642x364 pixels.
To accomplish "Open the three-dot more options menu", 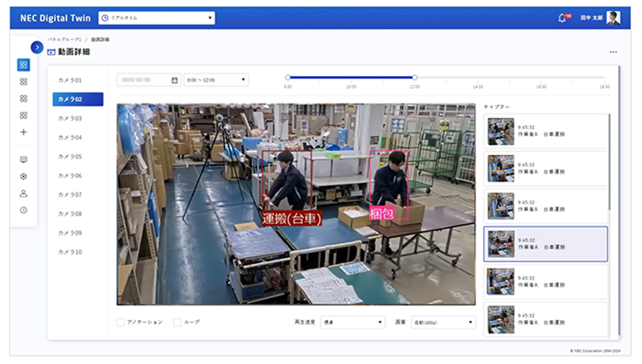I will point(613,52).
